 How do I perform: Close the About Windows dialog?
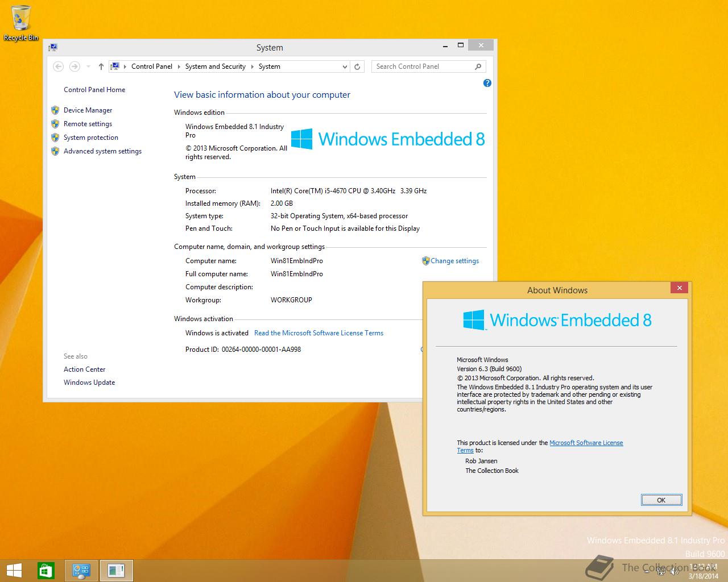point(679,288)
